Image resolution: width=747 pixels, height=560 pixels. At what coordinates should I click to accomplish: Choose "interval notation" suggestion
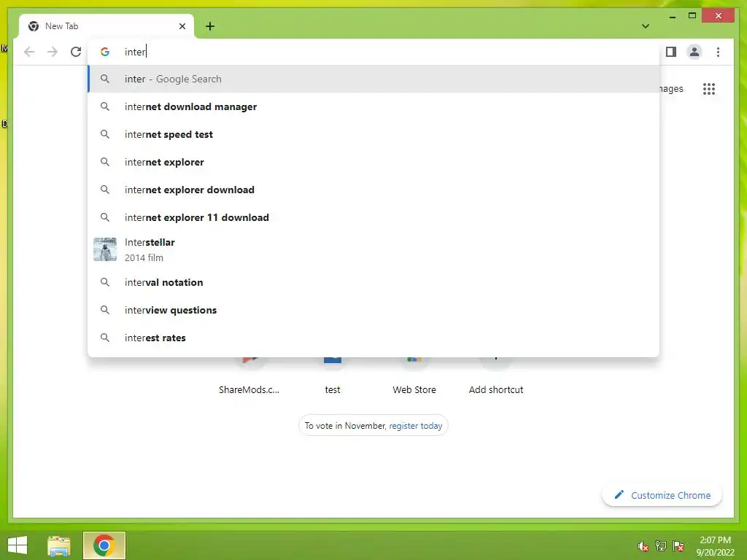pos(373,282)
